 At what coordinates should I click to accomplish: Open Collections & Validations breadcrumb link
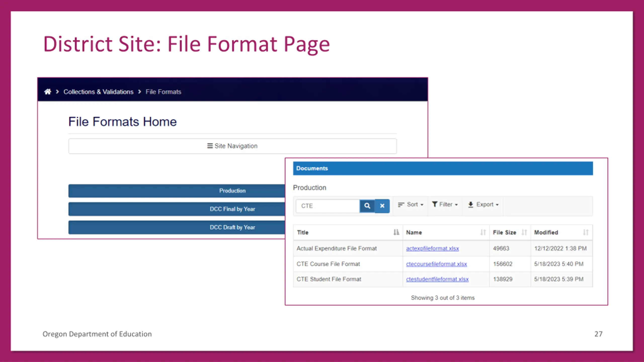point(98,92)
